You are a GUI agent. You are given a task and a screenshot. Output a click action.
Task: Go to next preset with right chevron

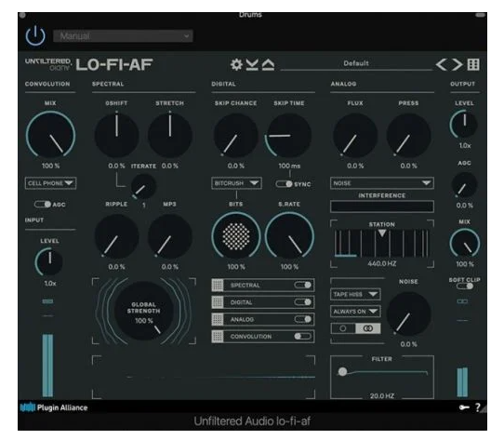click(458, 64)
